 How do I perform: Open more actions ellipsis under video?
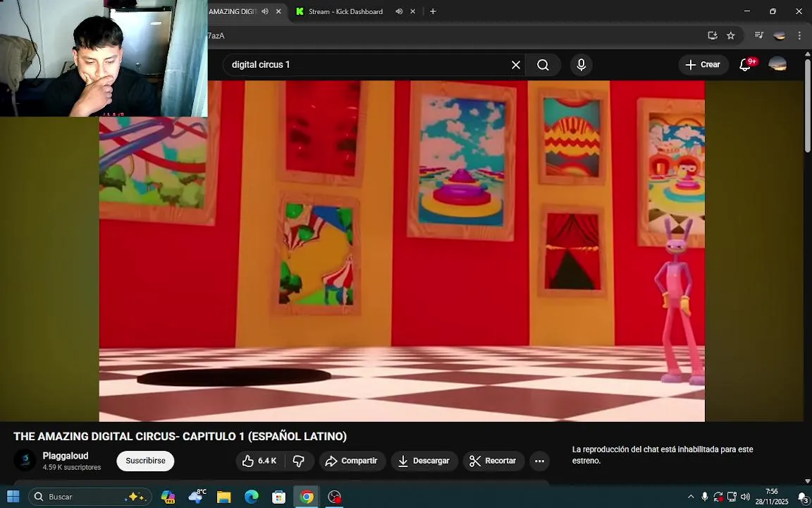540,461
